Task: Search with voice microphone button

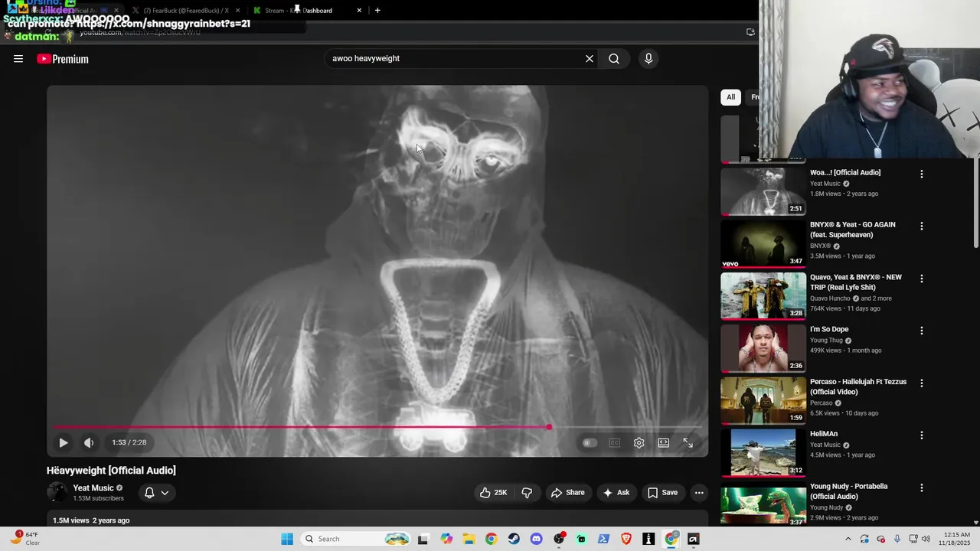Action: tap(648, 59)
